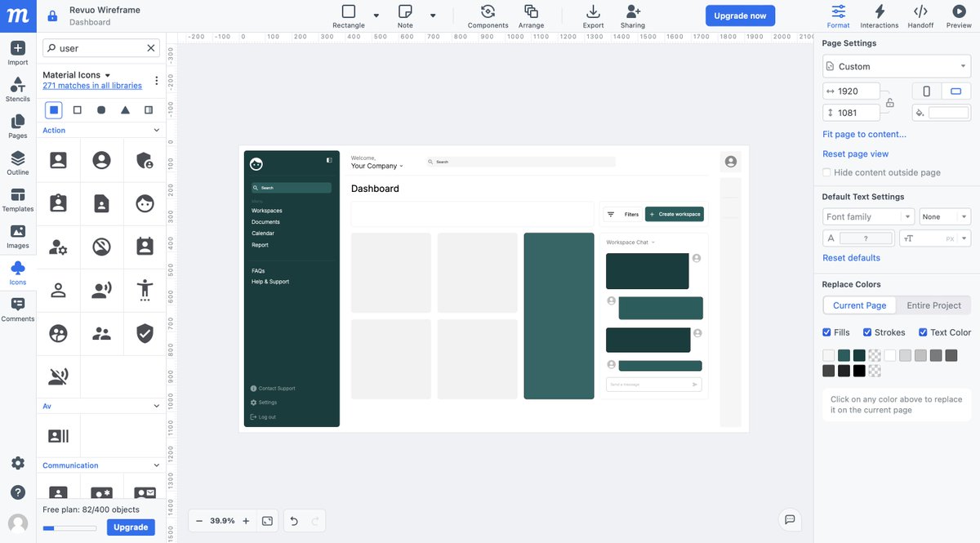Select the Rectangle tool
Screen dimensions: 980x543
coord(349,16)
